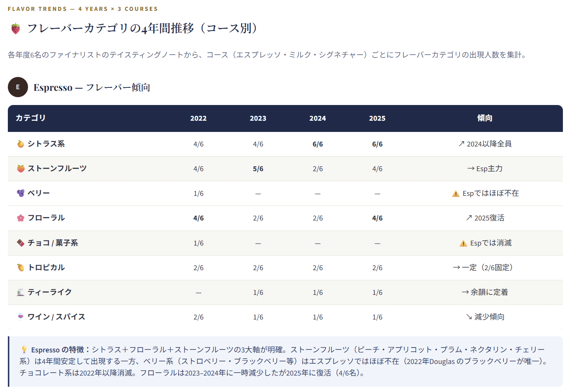570x392 pixels.
Task: Click the wine glass icon in ワイン / スパイス row
Action: (21, 317)
